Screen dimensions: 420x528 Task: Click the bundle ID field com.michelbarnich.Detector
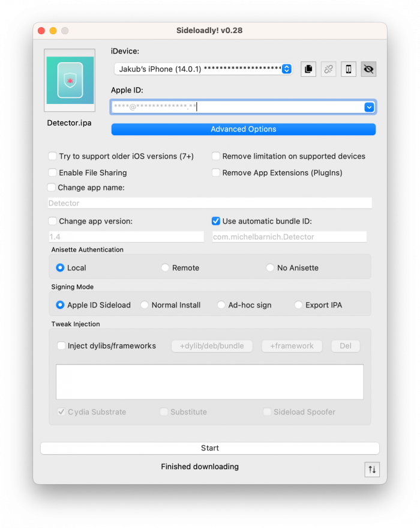[x=289, y=237]
